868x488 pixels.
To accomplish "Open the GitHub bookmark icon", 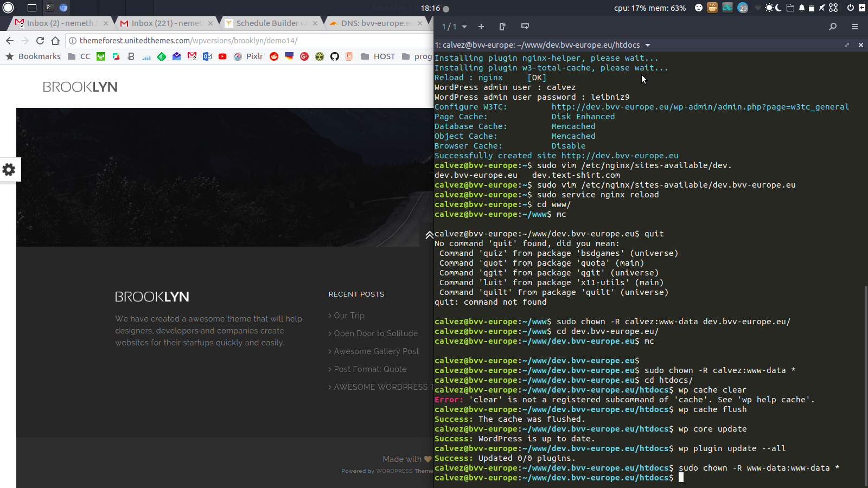I will coord(335,56).
